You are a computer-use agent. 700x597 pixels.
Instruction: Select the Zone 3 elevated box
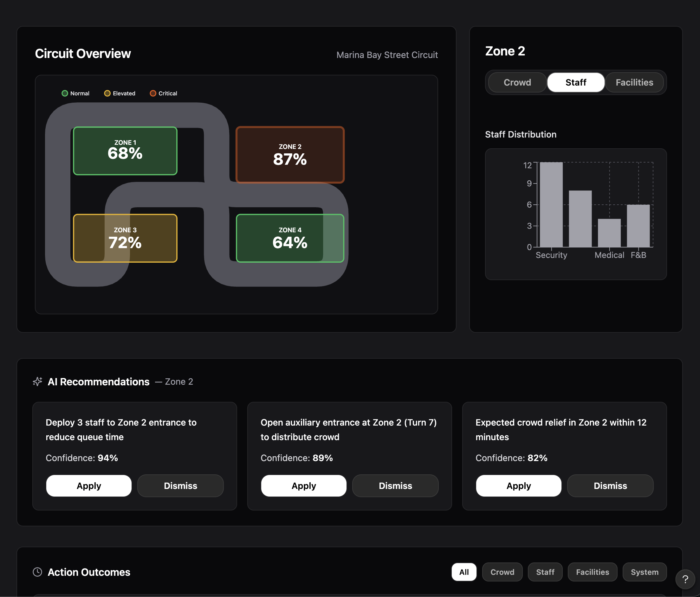pyautogui.click(x=125, y=238)
